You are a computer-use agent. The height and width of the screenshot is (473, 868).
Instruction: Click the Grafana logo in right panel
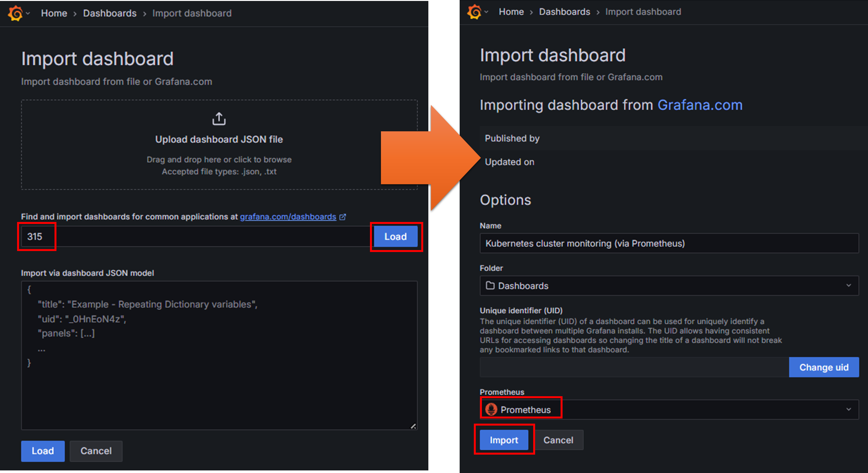click(474, 12)
